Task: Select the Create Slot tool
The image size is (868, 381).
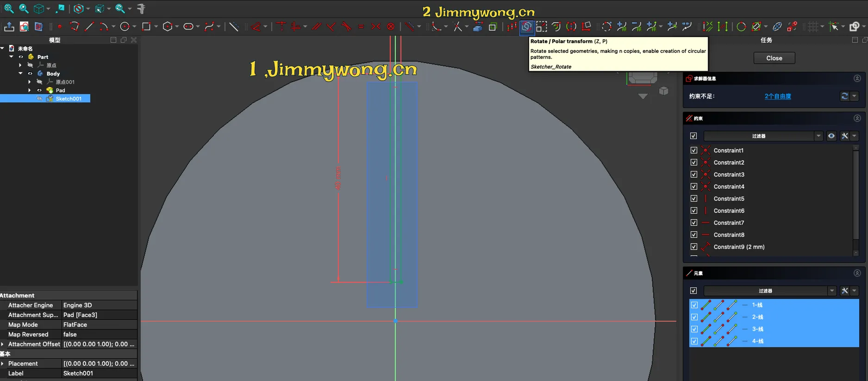Action: [188, 27]
